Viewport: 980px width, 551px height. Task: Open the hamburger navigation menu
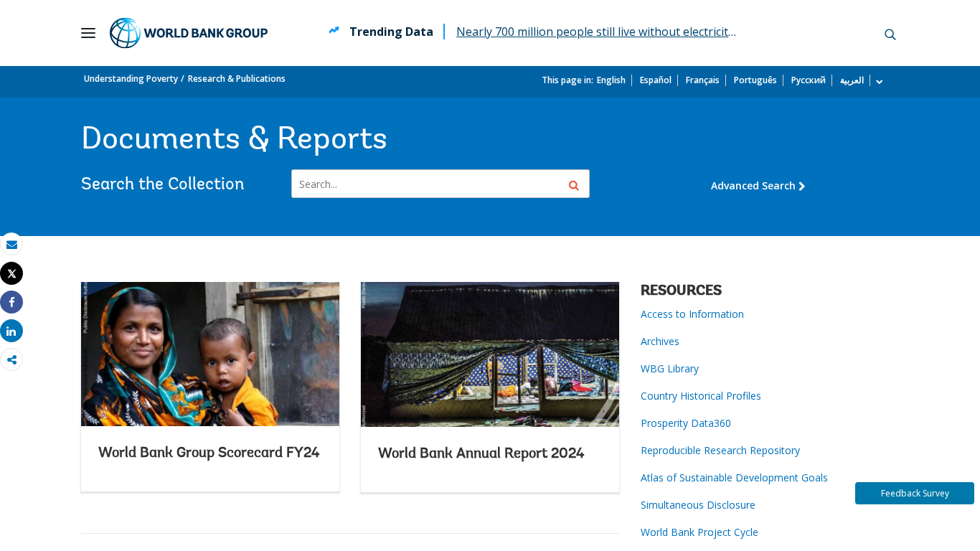tap(88, 33)
